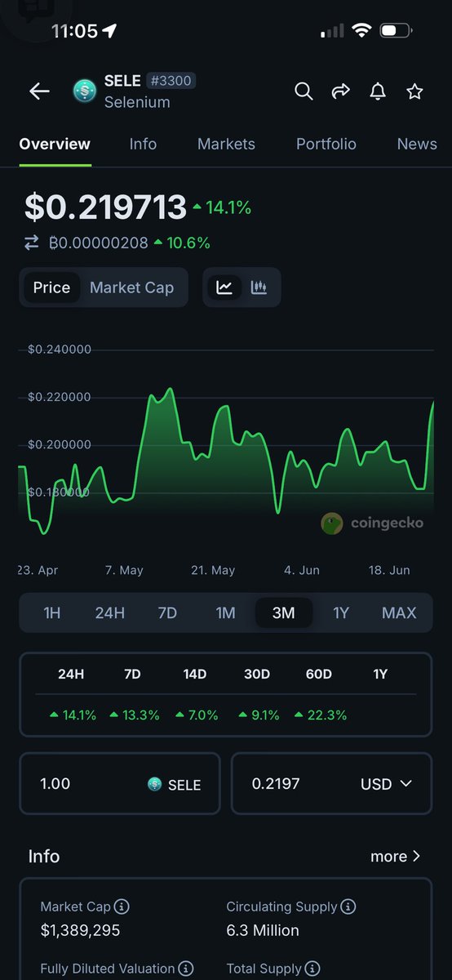This screenshot has height=980, width=452.
Task: Tap the 1Y column header in changes table
Action: 380,675
